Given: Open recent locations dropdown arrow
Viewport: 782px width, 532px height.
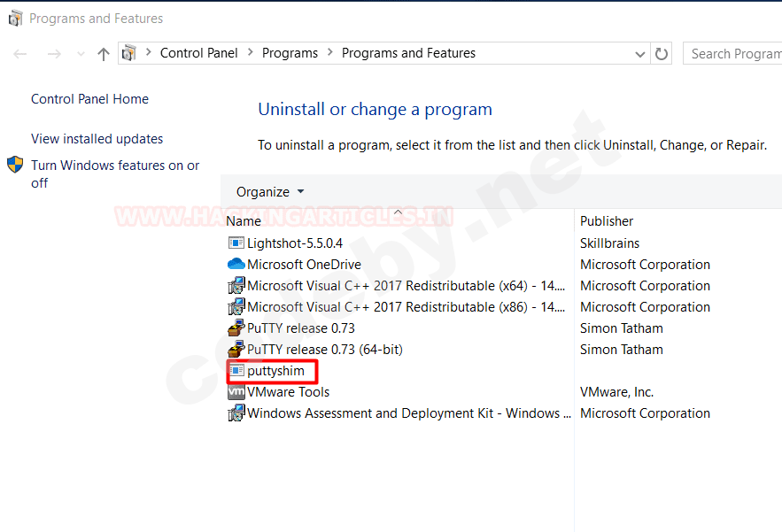Looking at the screenshot, I should (81, 54).
